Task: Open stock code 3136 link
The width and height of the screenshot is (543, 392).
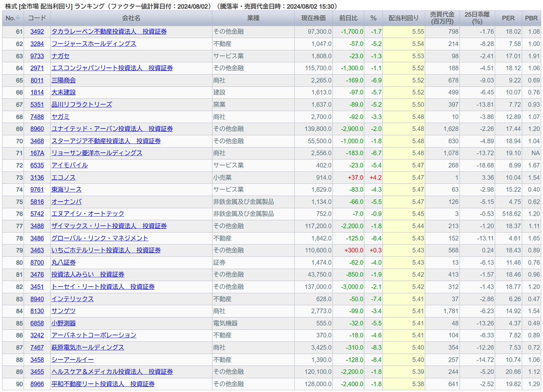Action: click(x=37, y=177)
